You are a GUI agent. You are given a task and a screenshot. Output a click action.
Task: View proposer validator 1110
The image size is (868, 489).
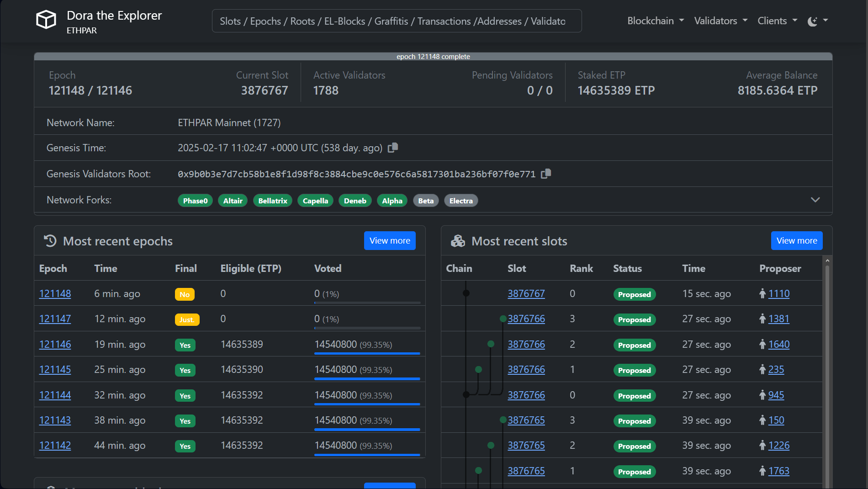[779, 293]
